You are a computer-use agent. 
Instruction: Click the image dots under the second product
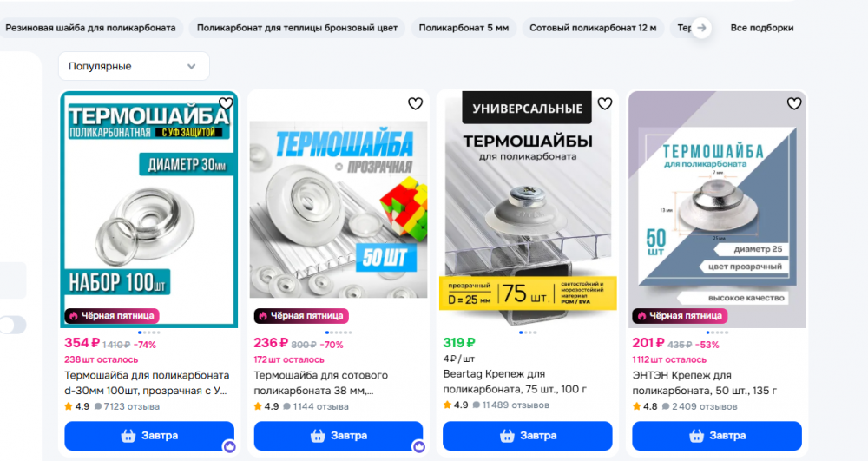click(339, 333)
